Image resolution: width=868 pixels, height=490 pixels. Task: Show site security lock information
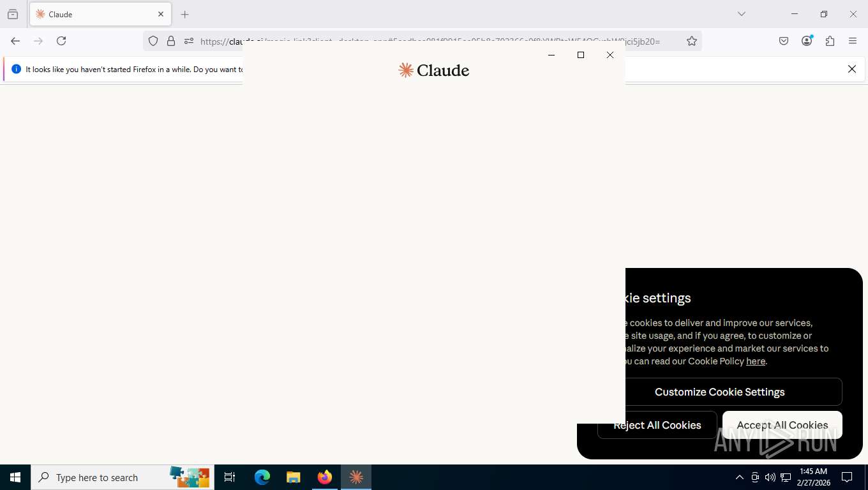(171, 41)
